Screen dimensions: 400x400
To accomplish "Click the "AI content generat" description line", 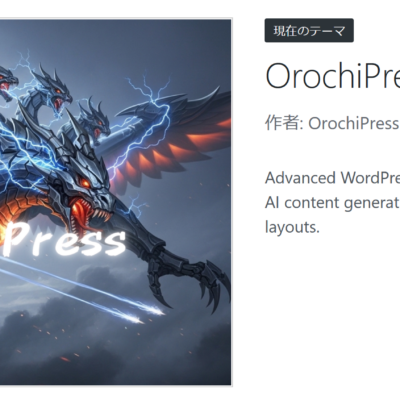I will coord(332,203).
